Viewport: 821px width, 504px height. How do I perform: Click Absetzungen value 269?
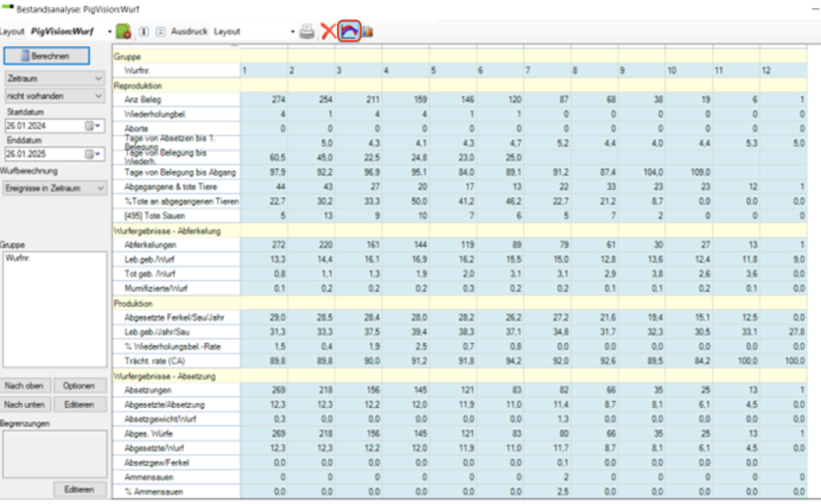click(279, 390)
